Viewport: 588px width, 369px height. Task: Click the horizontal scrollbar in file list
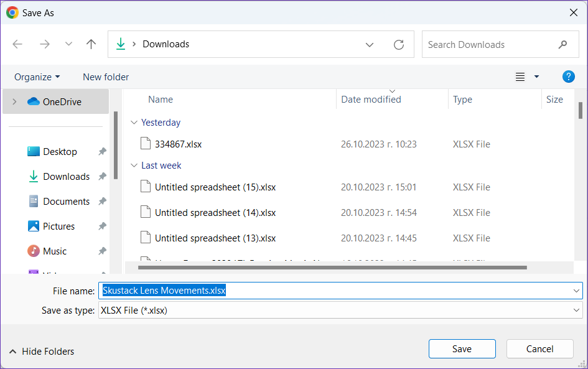click(x=332, y=268)
